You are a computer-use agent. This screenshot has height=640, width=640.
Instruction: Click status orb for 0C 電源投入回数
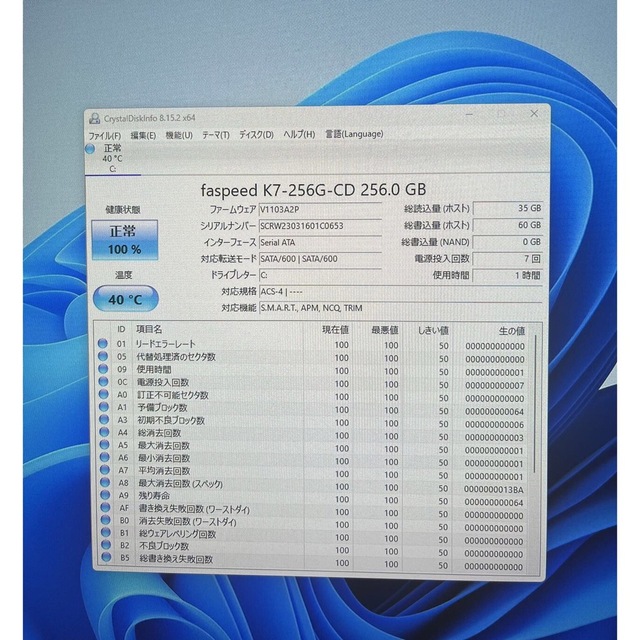(x=103, y=382)
